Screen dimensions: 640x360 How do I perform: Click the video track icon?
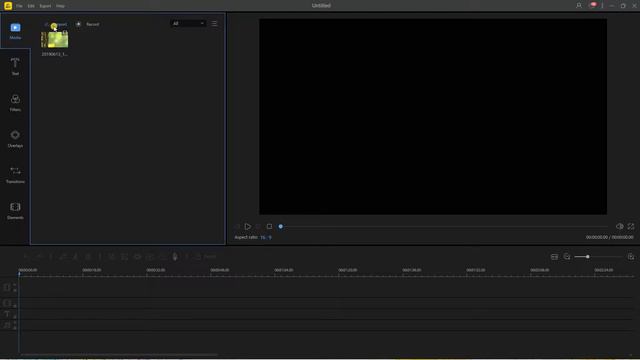pyautogui.click(x=7, y=287)
